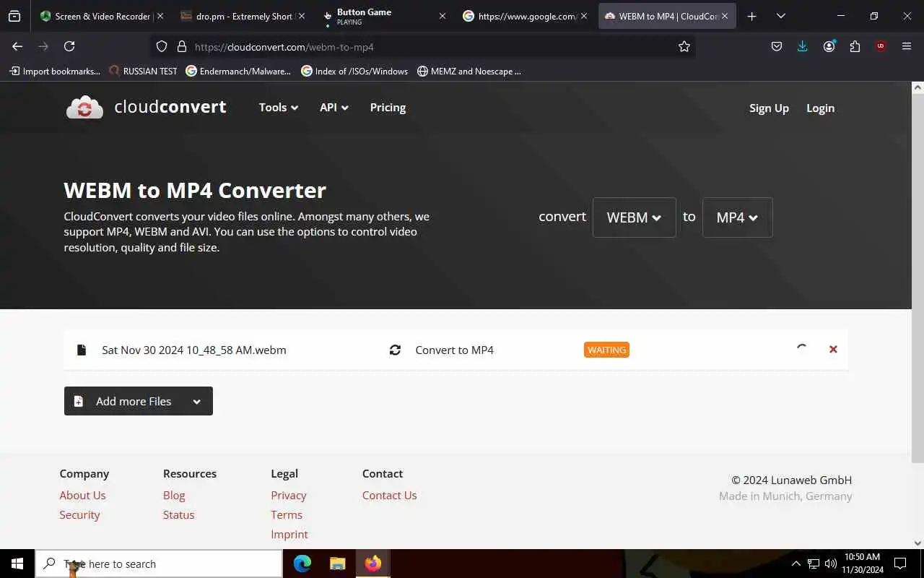Click the convert arrows icon in file row

pyautogui.click(x=395, y=350)
